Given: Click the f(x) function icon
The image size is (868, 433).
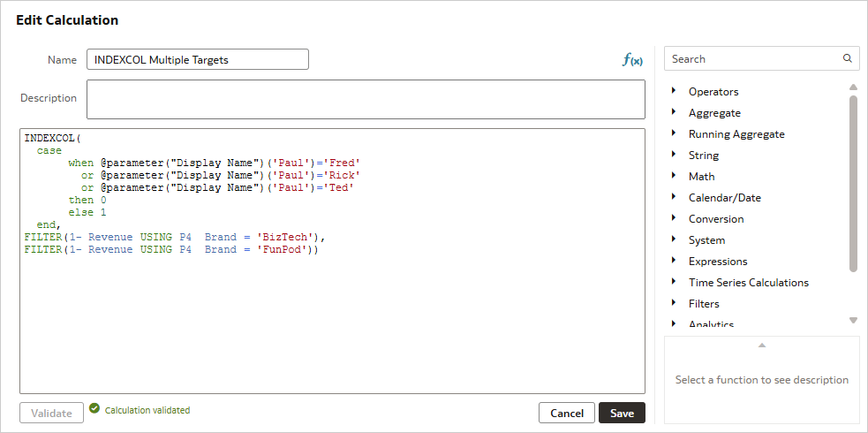Looking at the screenshot, I should (x=632, y=60).
